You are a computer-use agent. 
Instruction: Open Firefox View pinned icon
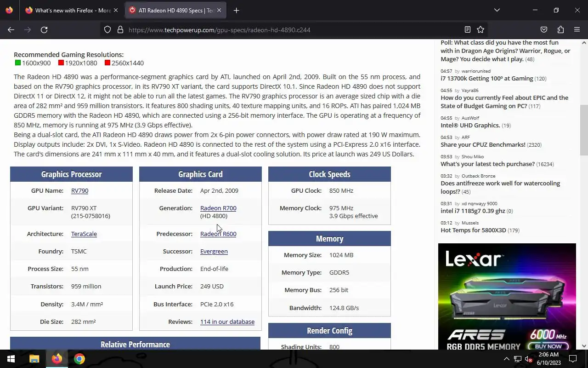10,10
